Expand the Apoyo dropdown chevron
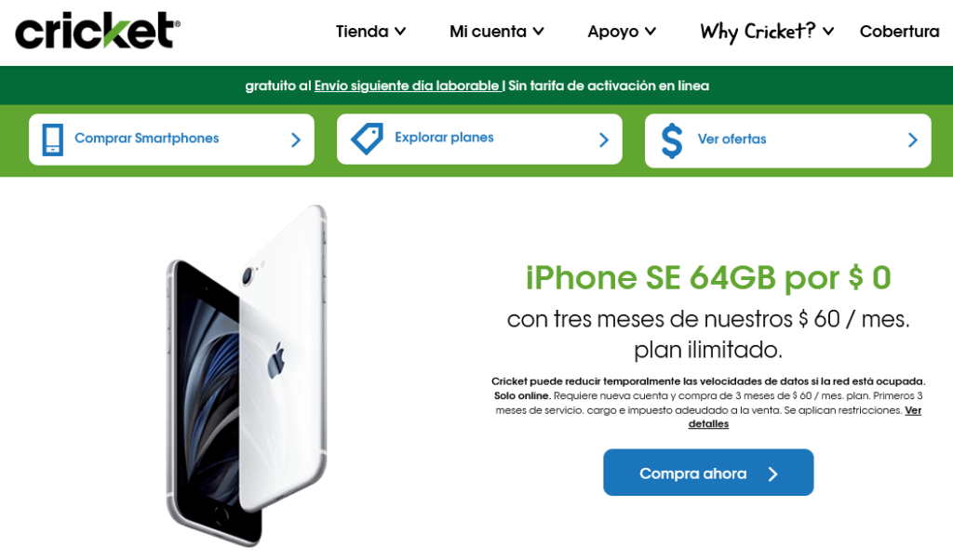953x560 pixels. [651, 32]
